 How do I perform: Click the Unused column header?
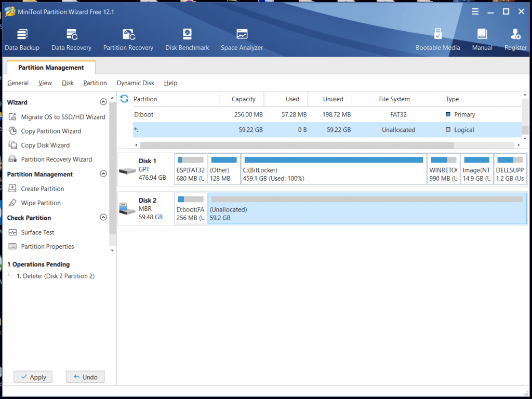(330, 99)
